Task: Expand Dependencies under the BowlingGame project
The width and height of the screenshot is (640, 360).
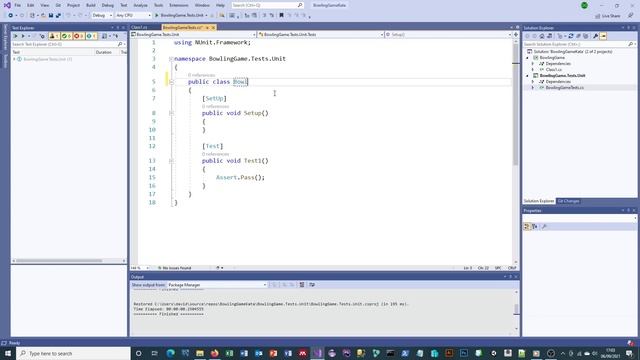Action: click(x=533, y=64)
